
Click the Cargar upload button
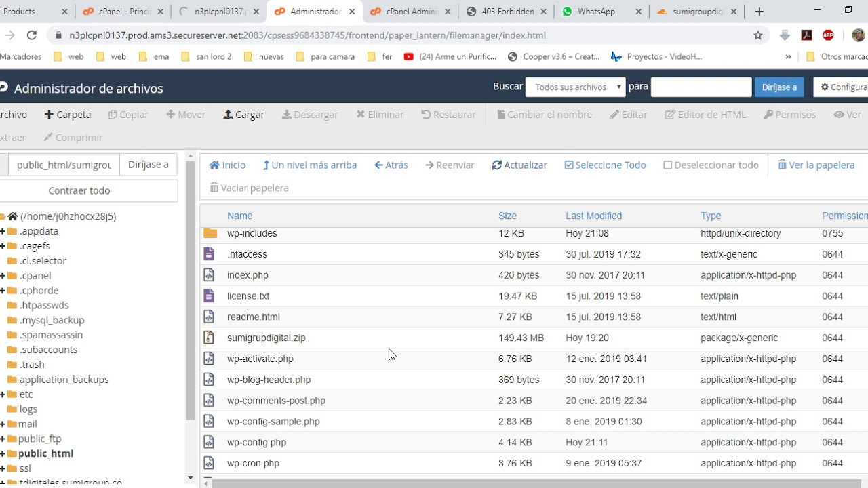coord(244,115)
